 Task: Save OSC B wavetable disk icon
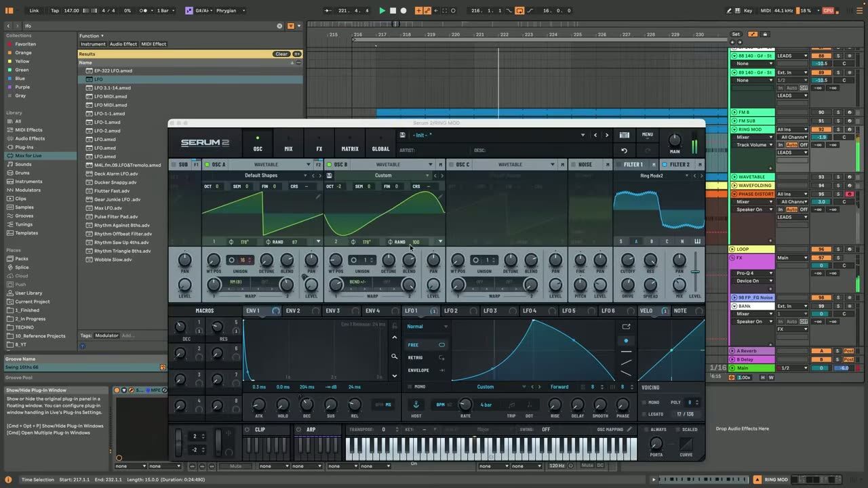tap(330, 176)
